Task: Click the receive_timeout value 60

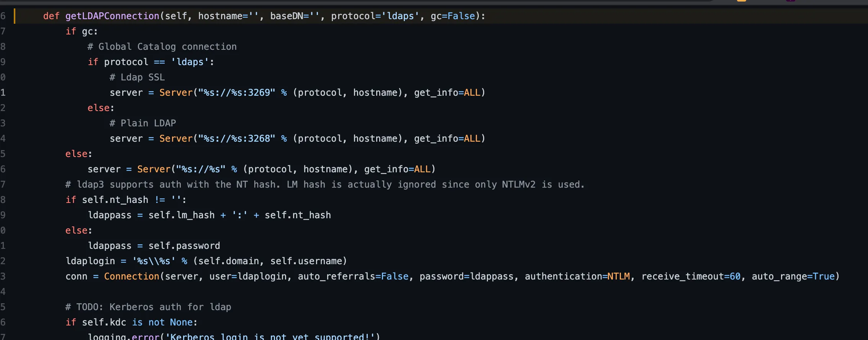Action: click(735, 276)
